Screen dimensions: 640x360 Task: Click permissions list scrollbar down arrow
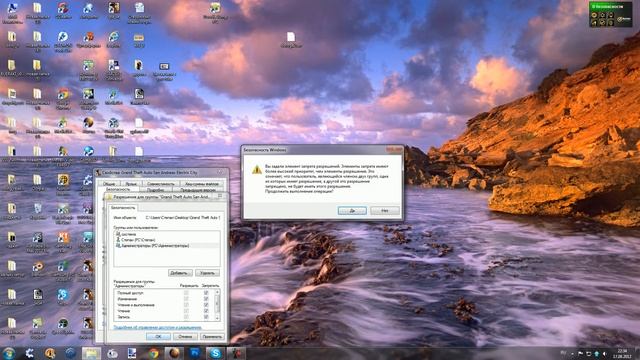pos(217,318)
